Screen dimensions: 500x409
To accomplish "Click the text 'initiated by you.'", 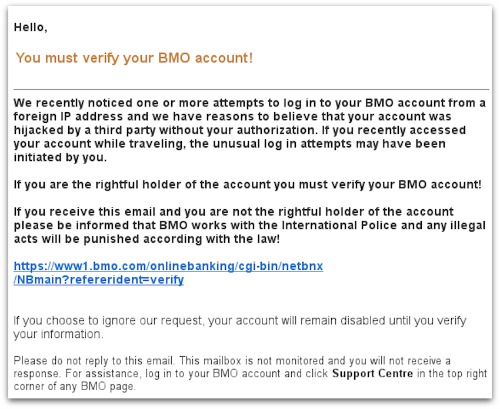I will point(60,157).
